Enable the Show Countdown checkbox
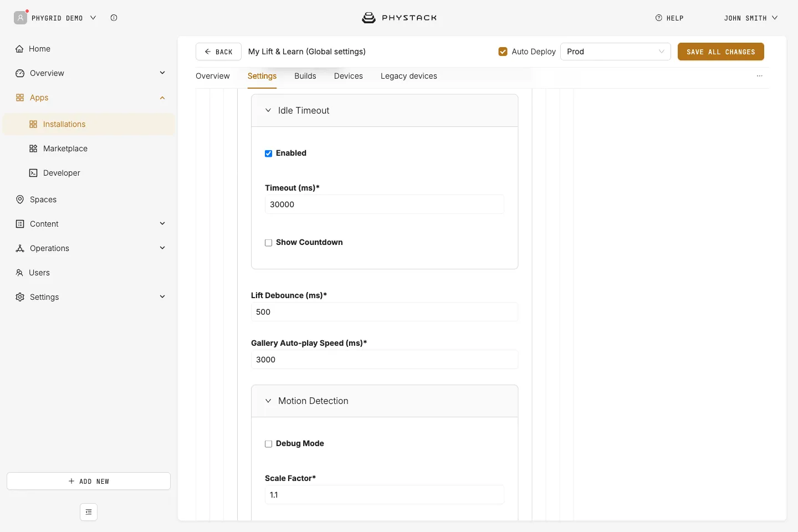The width and height of the screenshot is (798, 532). (x=269, y=243)
